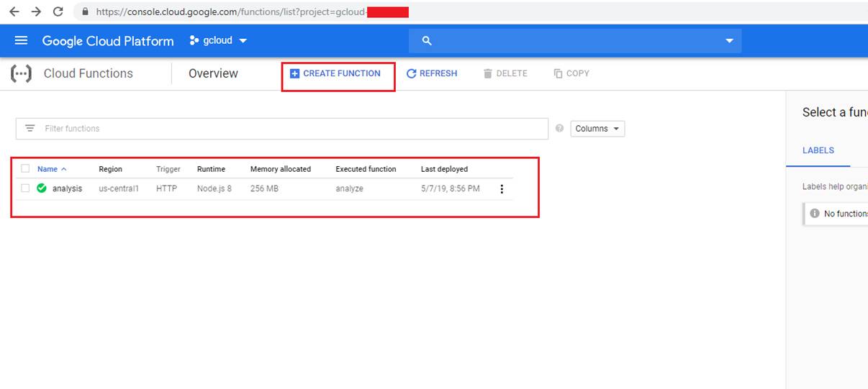This screenshot has width=868, height=389.
Task: Click CREATE FUNCTION button
Action: [335, 73]
